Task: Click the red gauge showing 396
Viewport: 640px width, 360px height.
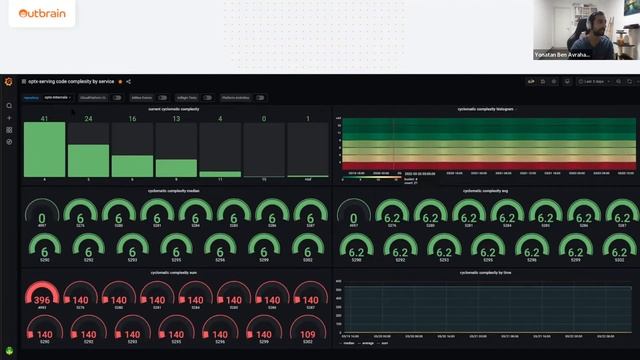Action: pos(42,294)
